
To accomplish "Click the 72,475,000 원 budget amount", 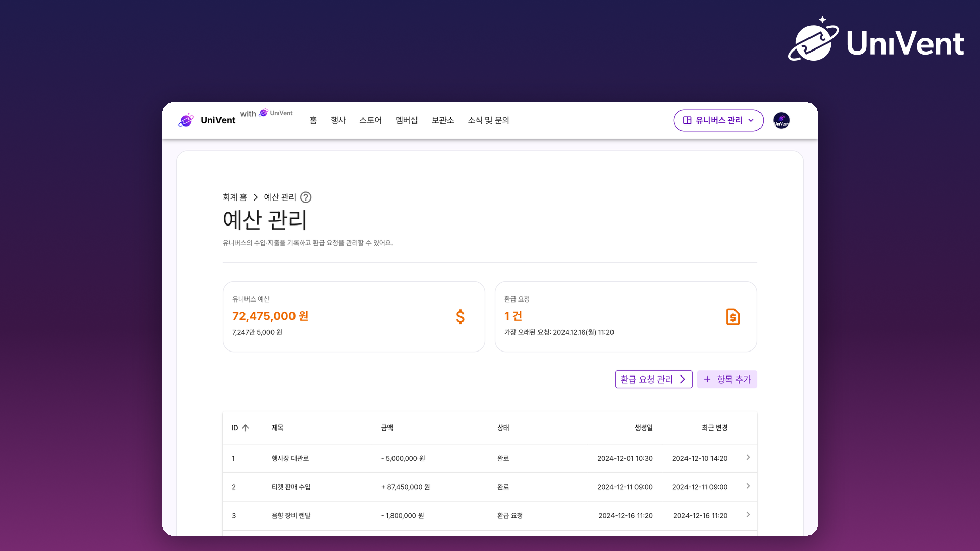I will [x=271, y=316].
